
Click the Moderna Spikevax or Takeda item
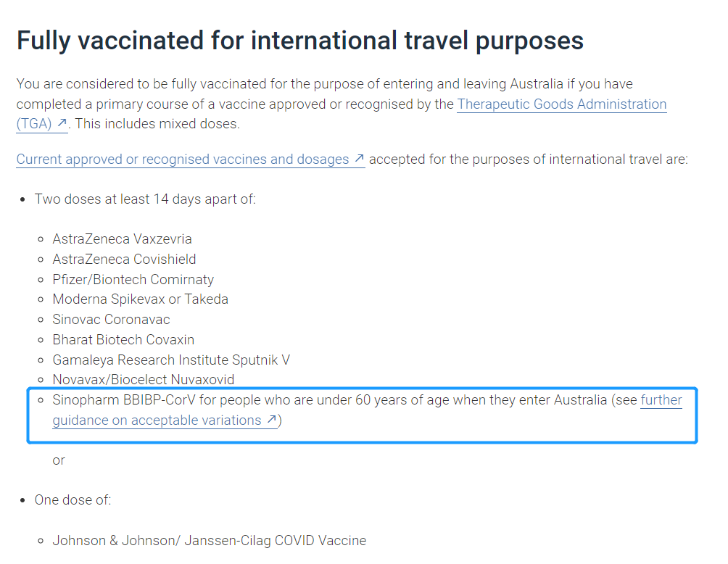click(140, 299)
